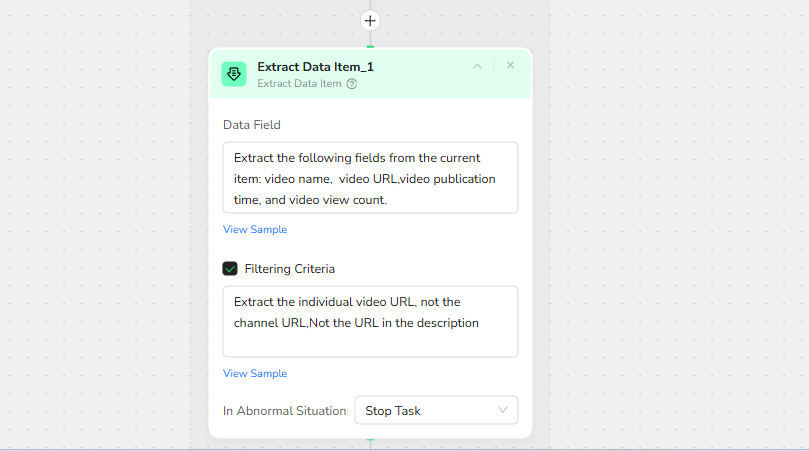
Task: Click the plus button above the node
Action: pyautogui.click(x=370, y=20)
